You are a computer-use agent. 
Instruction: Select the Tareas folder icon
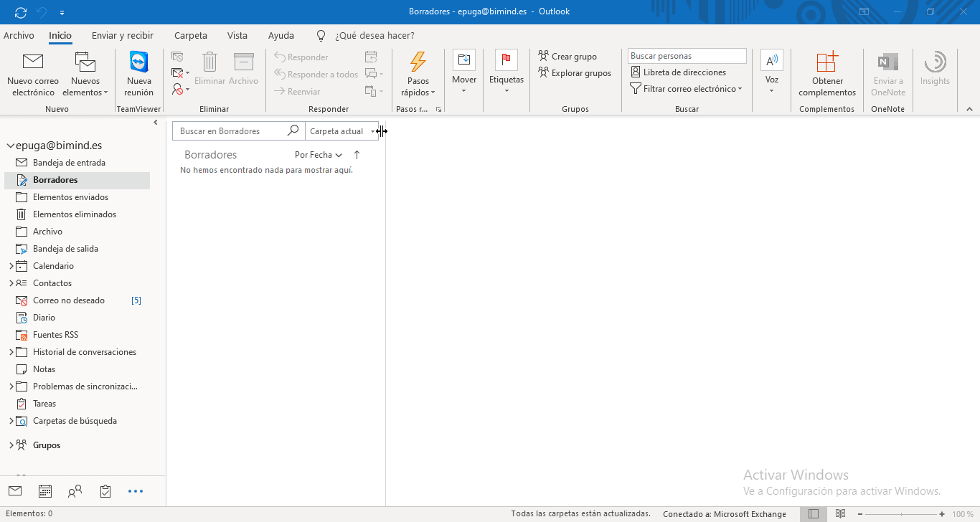point(22,404)
